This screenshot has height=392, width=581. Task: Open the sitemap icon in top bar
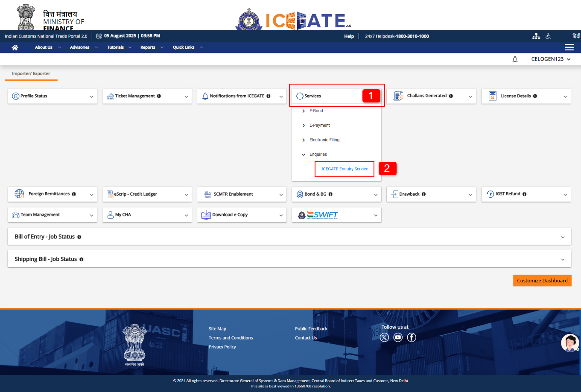(536, 36)
